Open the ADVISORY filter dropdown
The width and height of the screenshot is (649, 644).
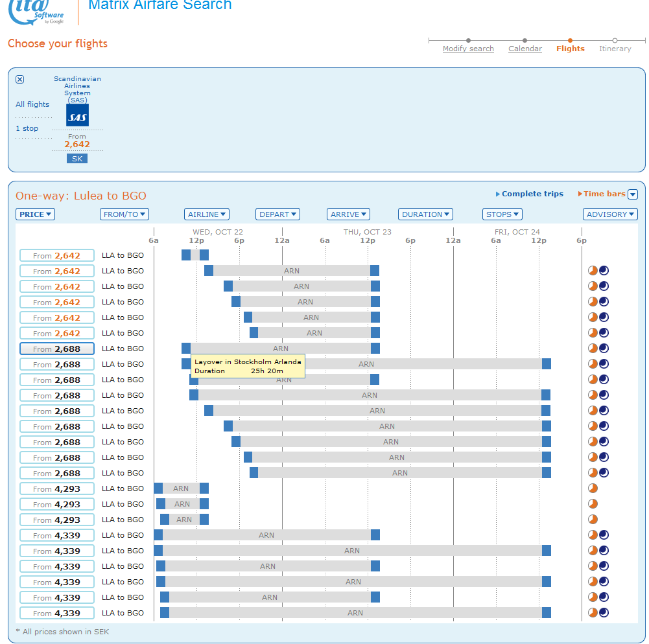tap(610, 214)
